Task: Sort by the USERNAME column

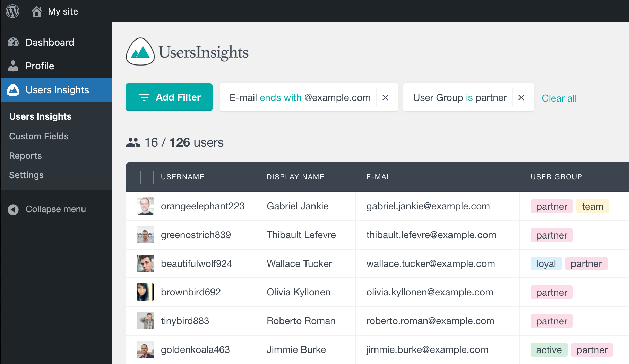Action: click(182, 177)
